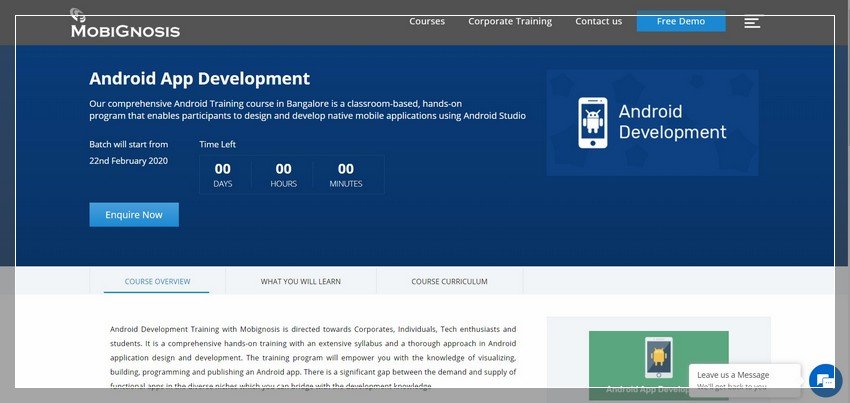Switch to the Course Curriculum tab
The width and height of the screenshot is (850, 403).
(449, 282)
